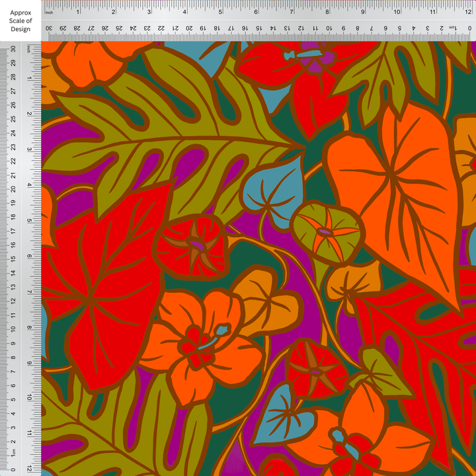476x476 pixels.
Task: Click centimeter mark 14 on left ruler
Action: 13,273
